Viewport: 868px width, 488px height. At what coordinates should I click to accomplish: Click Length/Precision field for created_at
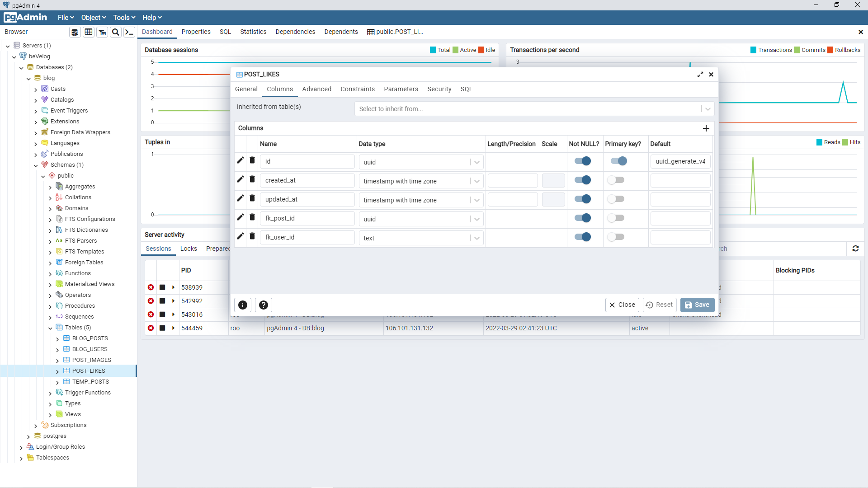(513, 181)
